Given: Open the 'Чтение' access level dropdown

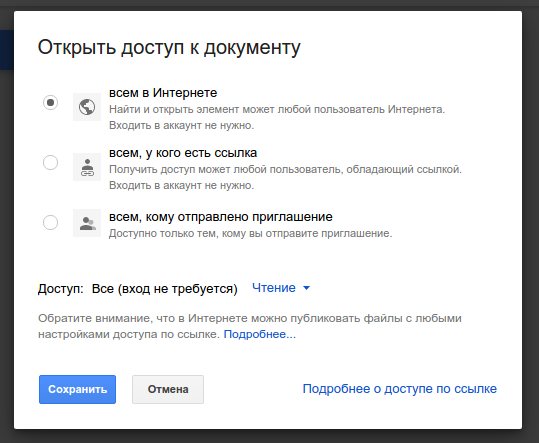Looking at the screenshot, I should pyautogui.click(x=281, y=288).
